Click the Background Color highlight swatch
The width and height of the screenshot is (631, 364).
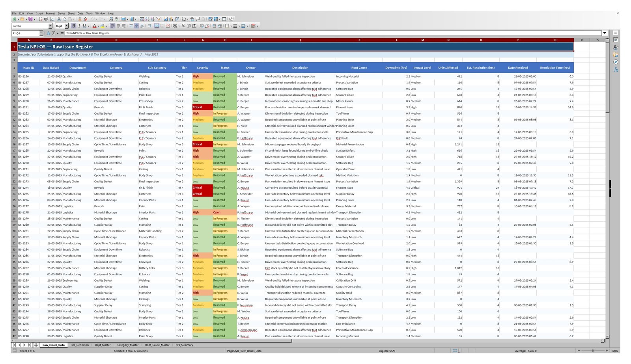(x=103, y=26)
